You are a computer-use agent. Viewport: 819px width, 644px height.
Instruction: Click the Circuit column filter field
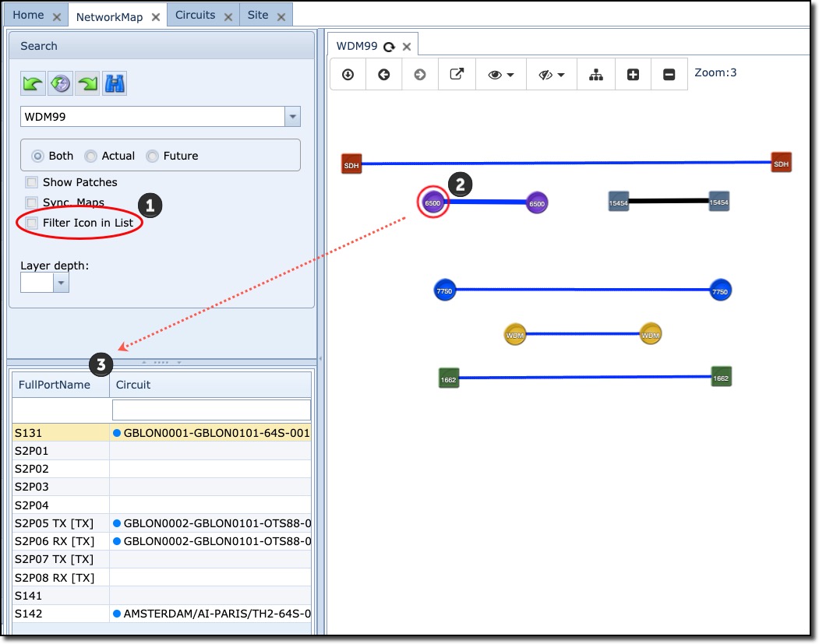[211, 410]
